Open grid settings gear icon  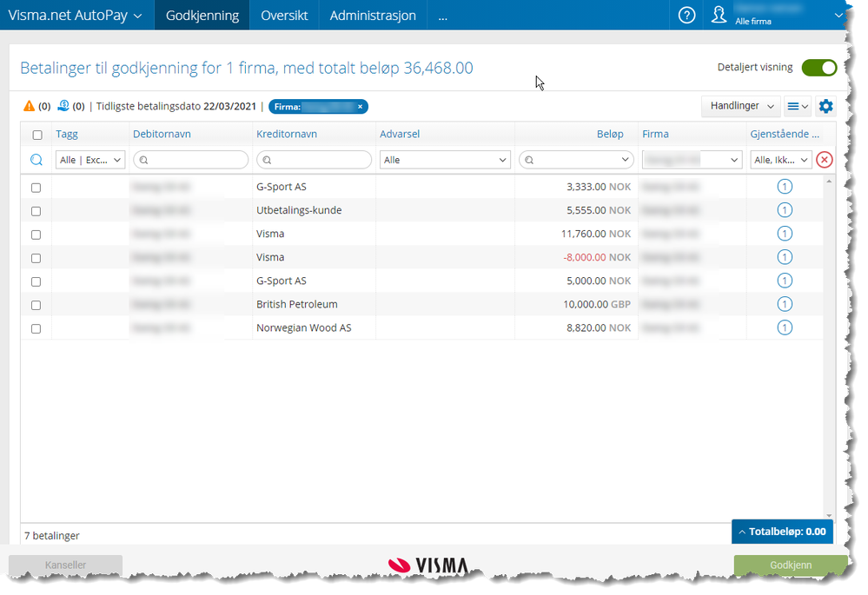click(x=825, y=106)
